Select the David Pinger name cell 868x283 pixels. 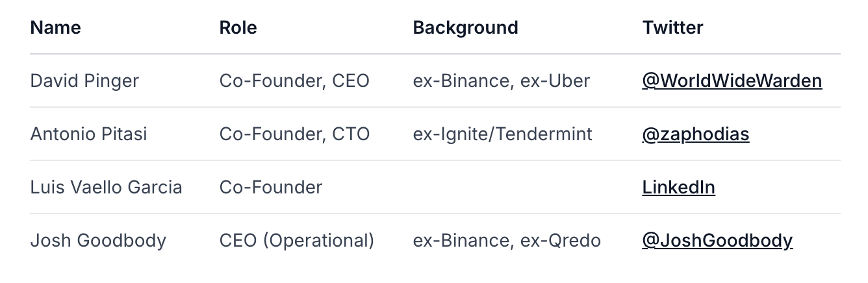84,81
